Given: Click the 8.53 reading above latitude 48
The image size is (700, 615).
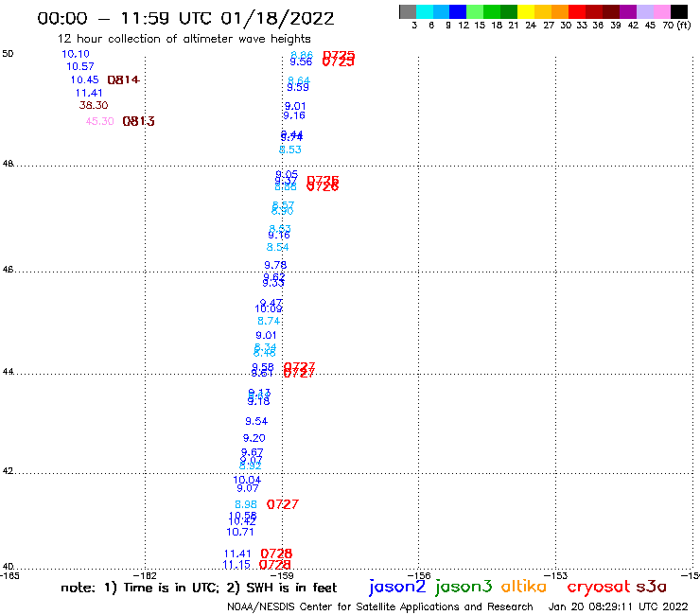Looking at the screenshot, I should [x=290, y=150].
